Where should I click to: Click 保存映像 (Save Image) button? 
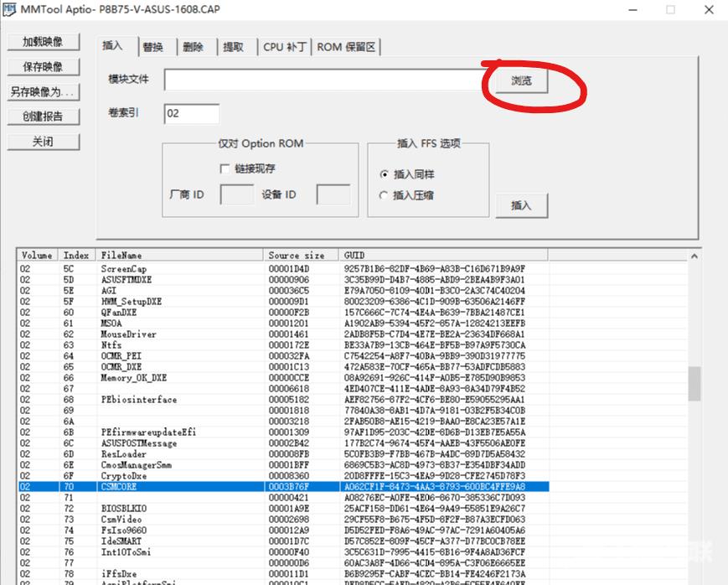pos(44,67)
